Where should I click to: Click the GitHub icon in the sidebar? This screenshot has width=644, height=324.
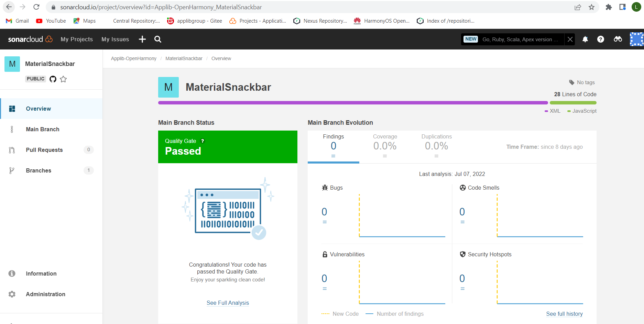click(x=53, y=79)
